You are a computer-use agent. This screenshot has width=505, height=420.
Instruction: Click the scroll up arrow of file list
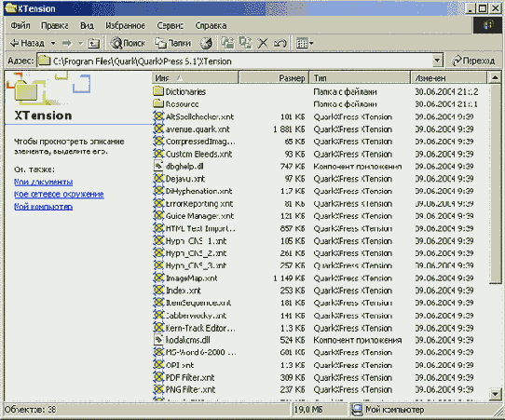(x=495, y=77)
